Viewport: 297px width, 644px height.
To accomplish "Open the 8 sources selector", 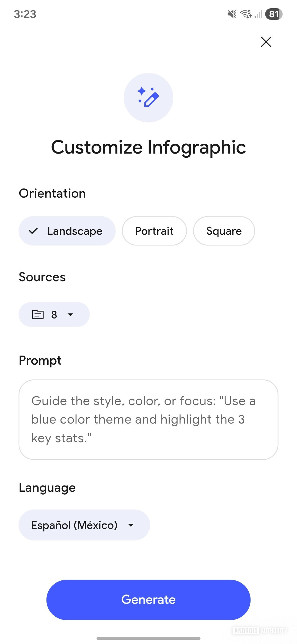I will (x=54, y=315).
